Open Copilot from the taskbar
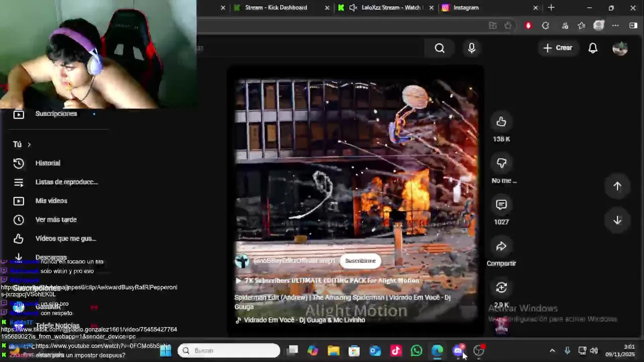Viewport: 644px width, 362px height. [313, 350]
